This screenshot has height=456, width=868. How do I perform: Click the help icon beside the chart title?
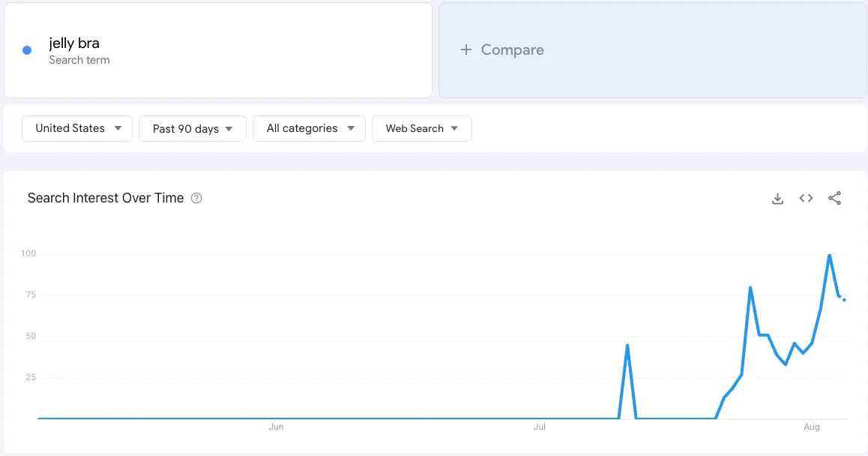pos(196,198)
